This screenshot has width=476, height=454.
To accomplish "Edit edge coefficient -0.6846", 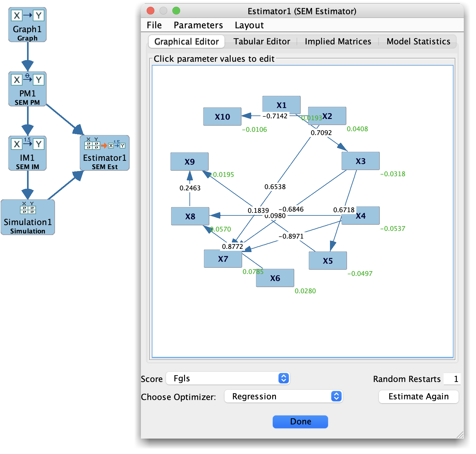I will 291,209.
